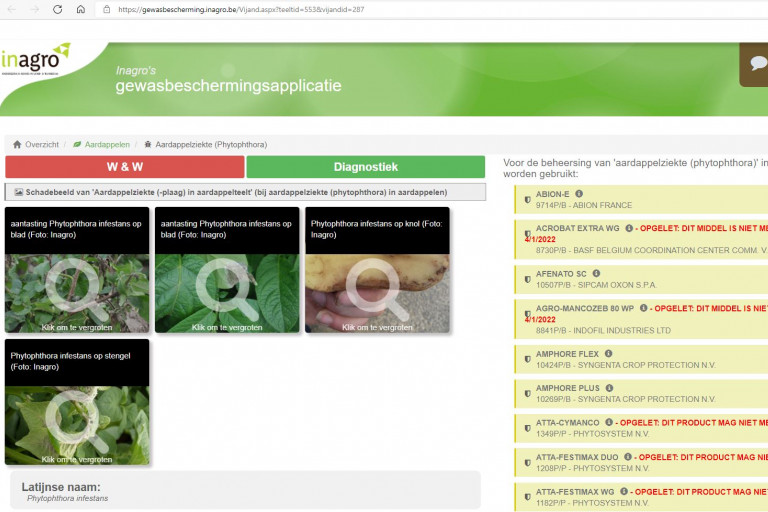
Task: Switch to the W & W tab
Action: tap(125, 167)
